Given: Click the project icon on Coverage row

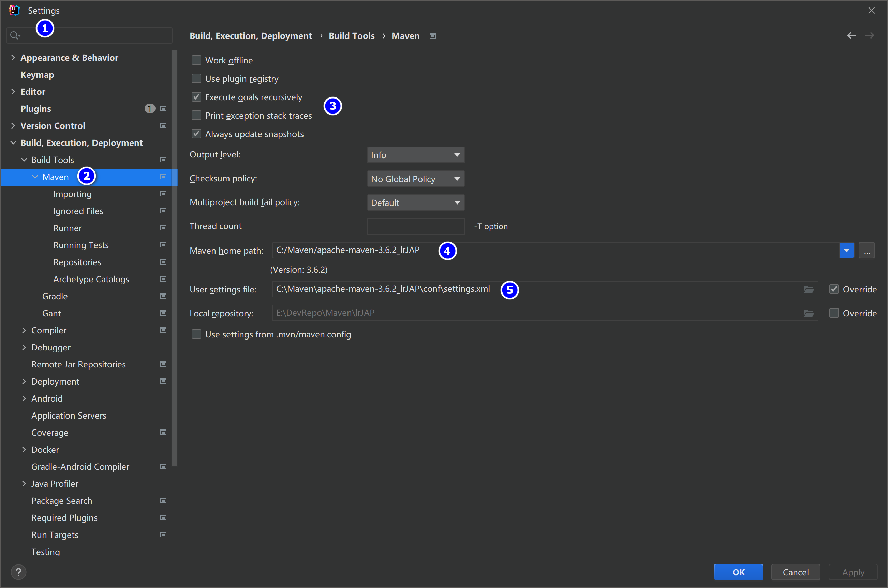Looking at the screenshot, I should (x=163, y=432).
